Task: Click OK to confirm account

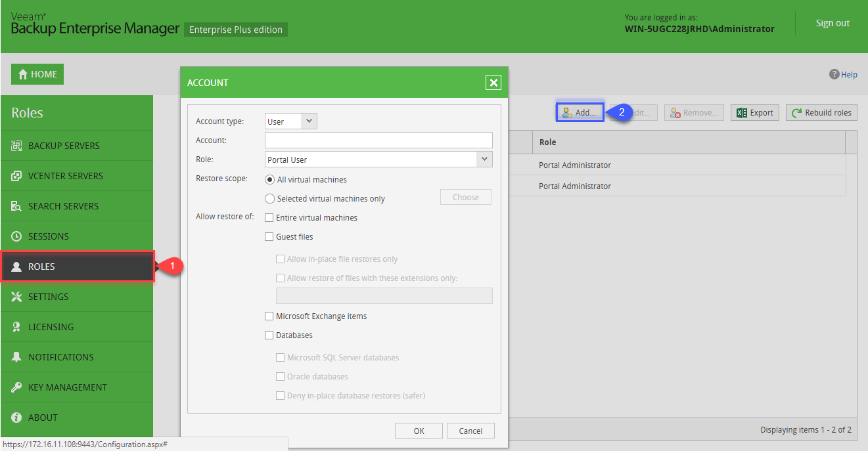Action: (x=419, y=431)
